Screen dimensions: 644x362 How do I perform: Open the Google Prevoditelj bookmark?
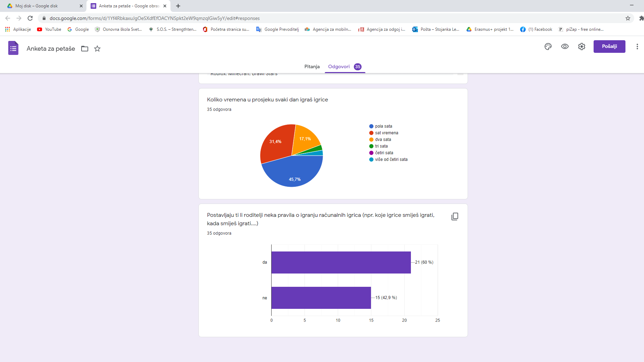click(278, 29)
